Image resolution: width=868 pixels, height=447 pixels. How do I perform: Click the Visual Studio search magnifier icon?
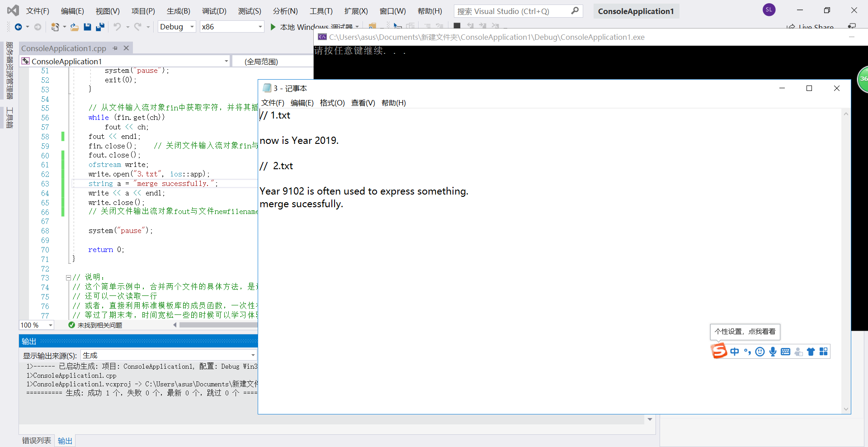coord(575,11)
